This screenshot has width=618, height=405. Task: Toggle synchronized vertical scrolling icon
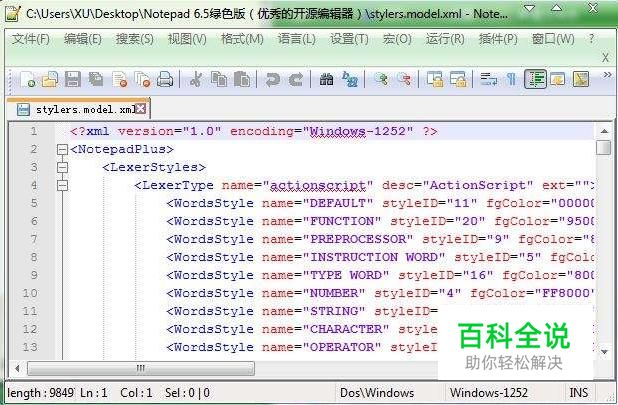click(x=435, y=79)
